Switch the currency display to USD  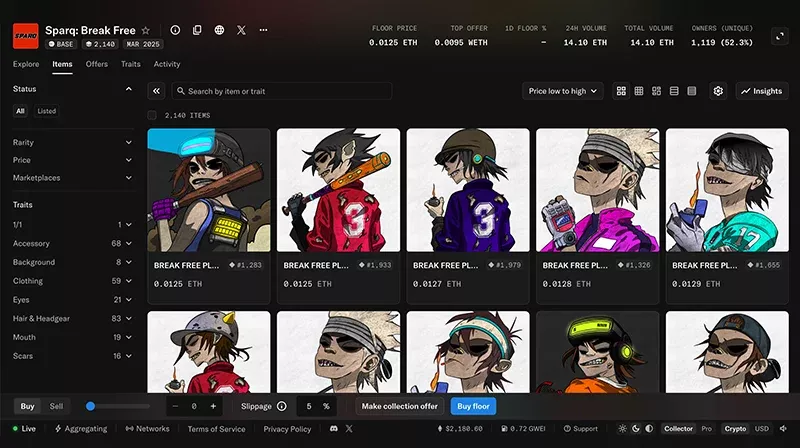[762, 429]
